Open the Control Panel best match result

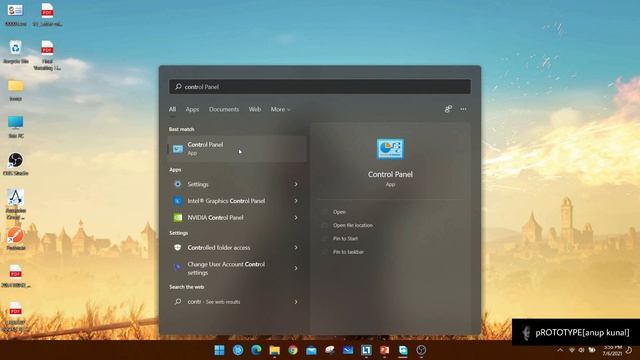tap(237, 149)
